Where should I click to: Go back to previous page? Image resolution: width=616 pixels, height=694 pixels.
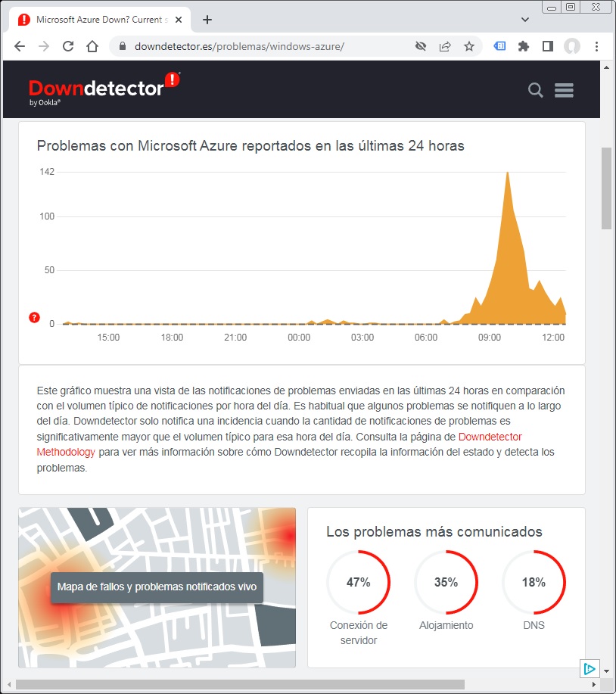(20, 46)
